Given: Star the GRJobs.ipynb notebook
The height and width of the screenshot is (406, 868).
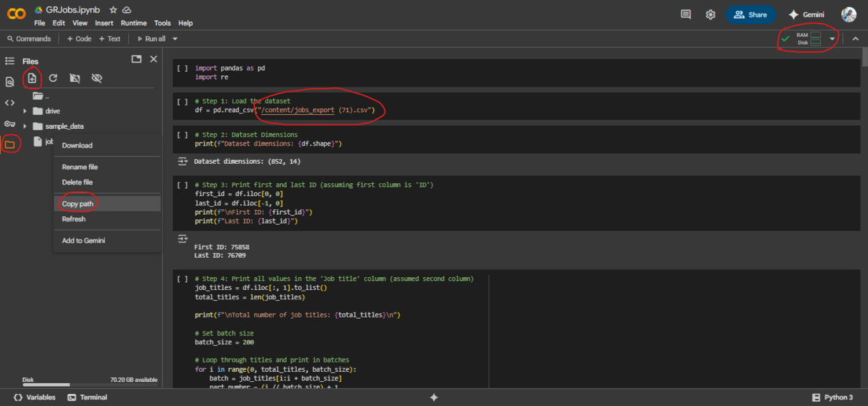Looking at the screenshot, I should tap(113, 10).
